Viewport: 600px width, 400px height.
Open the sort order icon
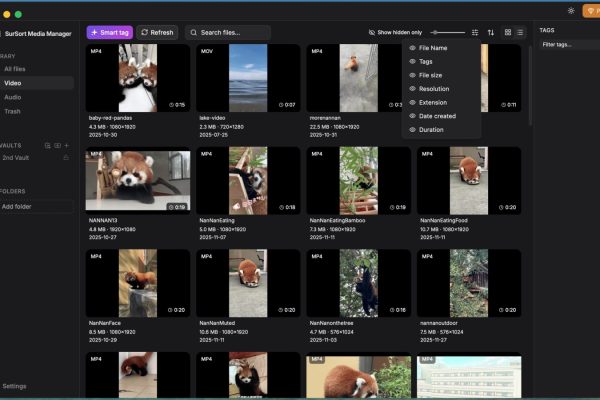[x=491, y=33]
